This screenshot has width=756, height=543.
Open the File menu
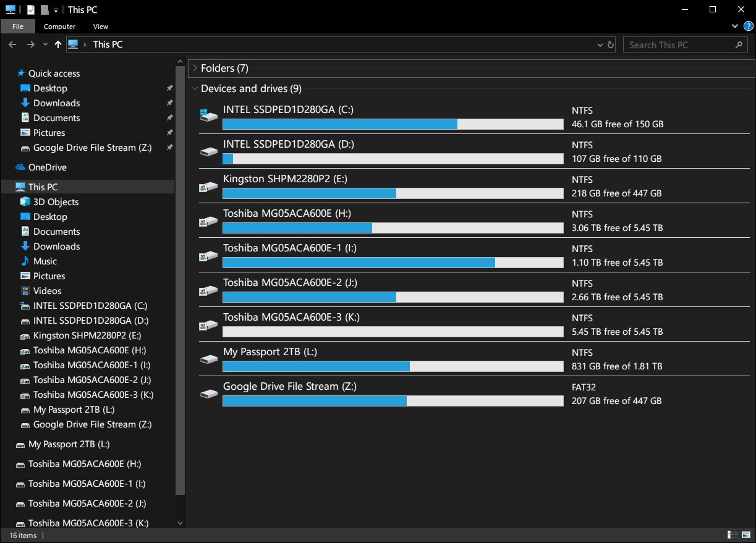click(x=18, y=27)
